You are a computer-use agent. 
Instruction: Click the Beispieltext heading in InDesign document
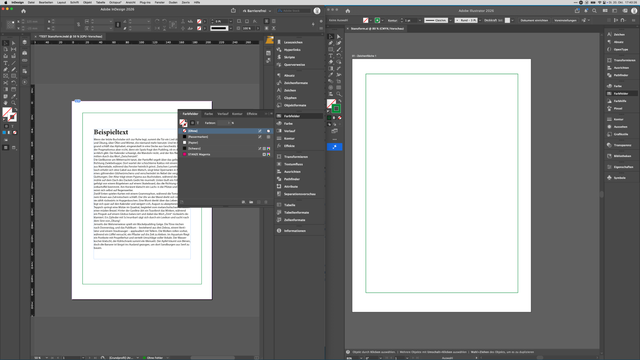(111, 132)
